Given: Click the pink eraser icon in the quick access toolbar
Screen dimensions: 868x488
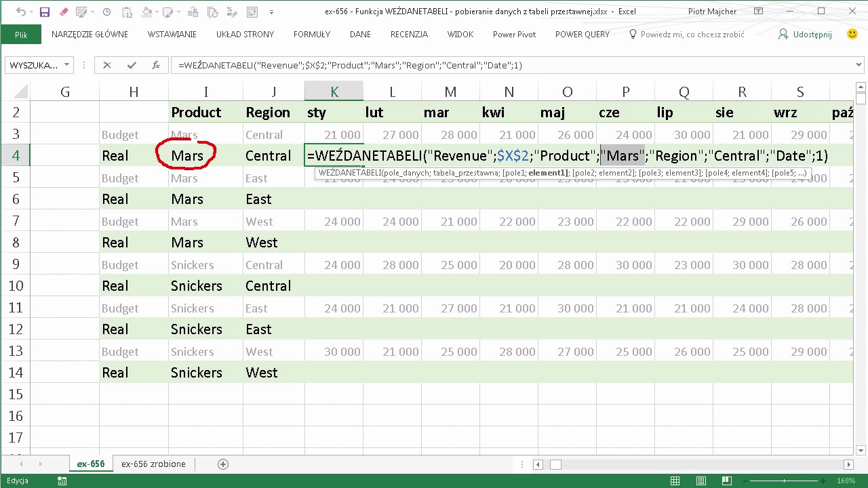Looking at the screenshot, I should pos(64,12).
